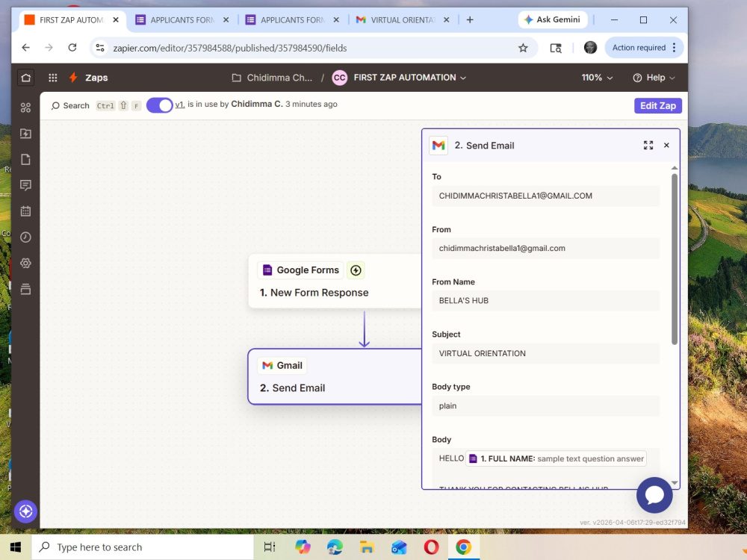Open the Windows Start menu
The height and width of the screenshot is (560, 747).
tap(15, 547)
